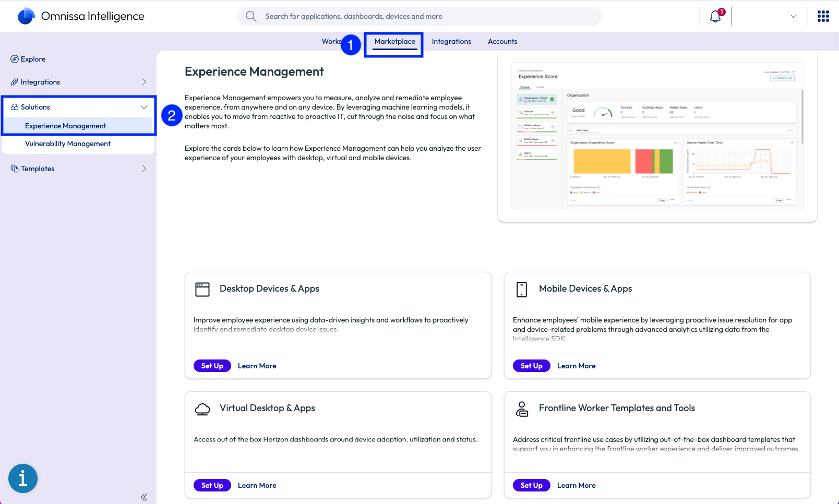The width and height of the screenshot is (839, 504).
Task: Click the search magnifier icon
Action: pyautogui.click(x=251, y=16)
